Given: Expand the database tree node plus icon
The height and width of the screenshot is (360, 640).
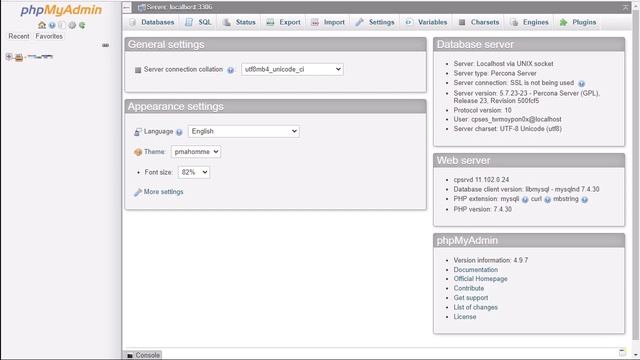Looking at the screenshot, I should 9,57.
